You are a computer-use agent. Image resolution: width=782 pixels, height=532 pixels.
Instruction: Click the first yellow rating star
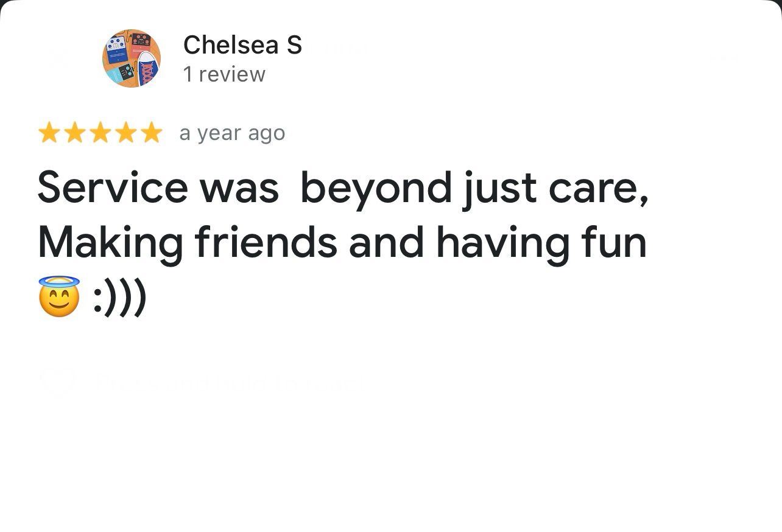tap(49, 133)
